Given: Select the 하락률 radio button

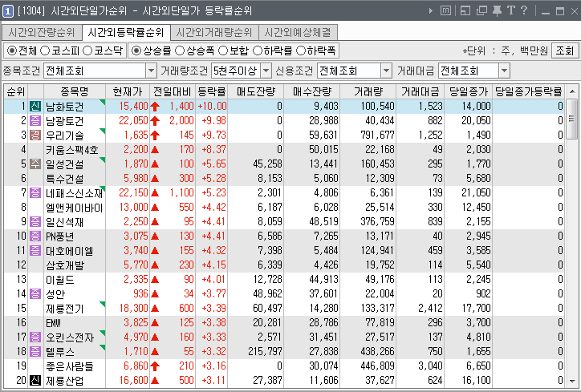Looking at the screenshot, I should [x=258, y=51].
